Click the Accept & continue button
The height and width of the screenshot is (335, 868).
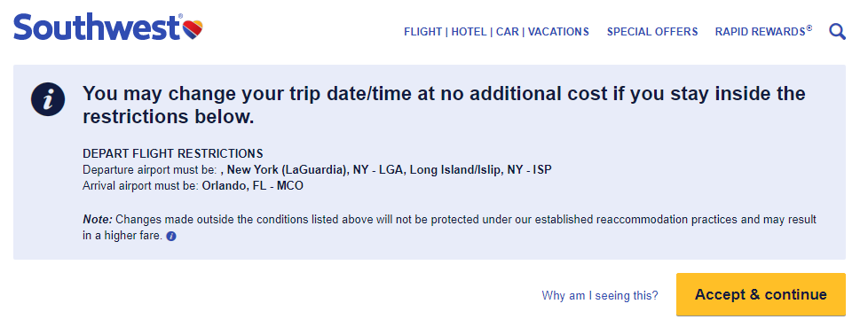click(x=761, y=294)
